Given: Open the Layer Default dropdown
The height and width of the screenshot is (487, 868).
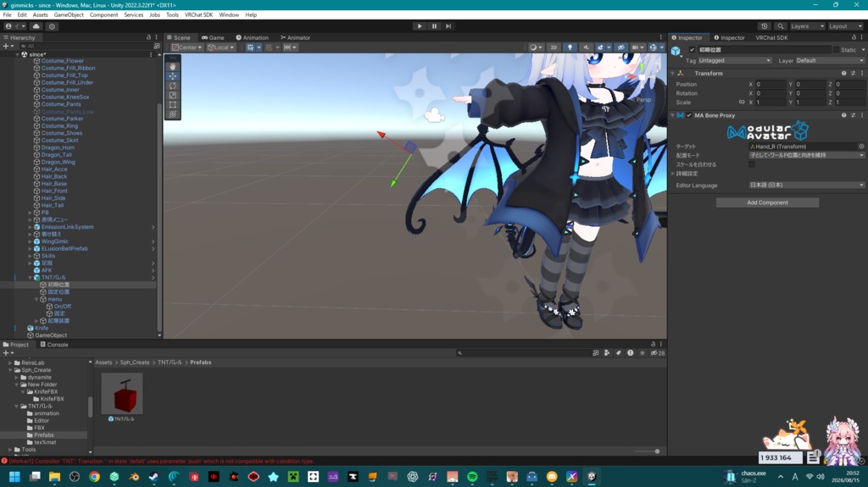Looking at the screenshot, I should pos(830,60).
